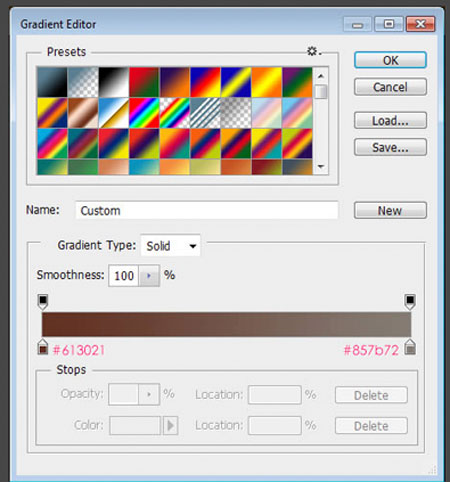Pick the neutral density transparent checkered preset
This screenshot has height=482, width=450.
236,113
